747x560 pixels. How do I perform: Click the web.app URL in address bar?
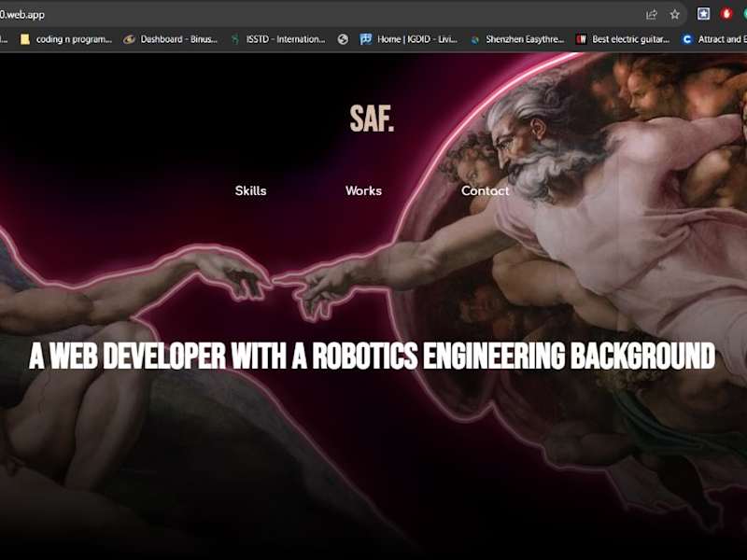pos(21,15)
